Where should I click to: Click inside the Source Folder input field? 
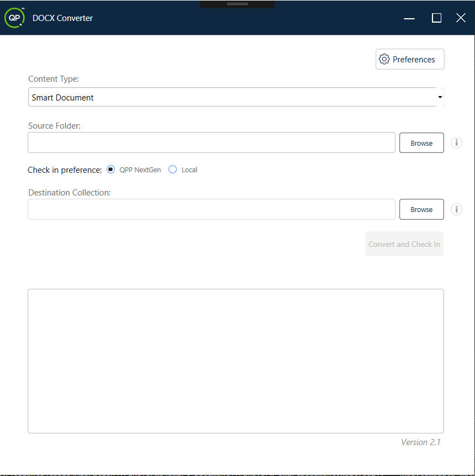coord(212,142)
